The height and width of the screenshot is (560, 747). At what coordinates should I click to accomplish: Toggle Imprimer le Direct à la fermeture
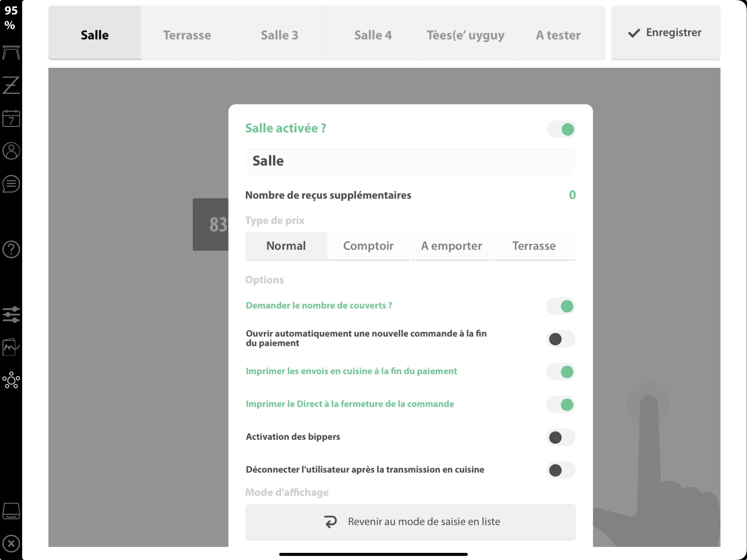click(561, 404)
